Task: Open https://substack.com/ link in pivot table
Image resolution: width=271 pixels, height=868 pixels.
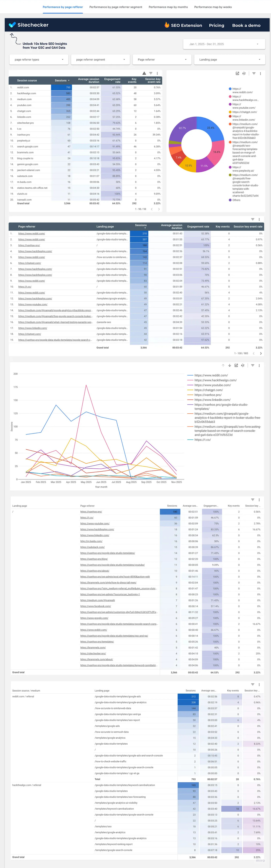Action: point(92,547)
